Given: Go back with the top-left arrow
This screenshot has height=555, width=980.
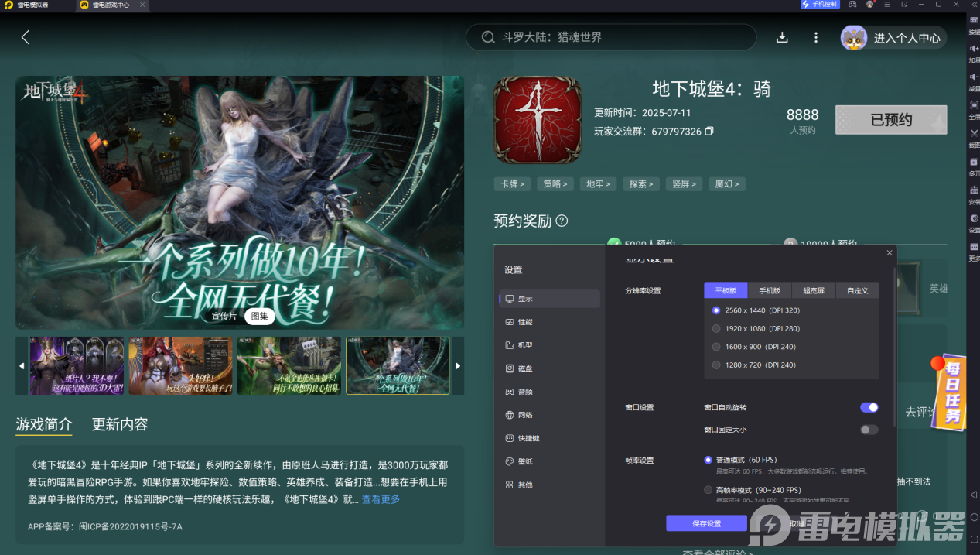Looking at the screenshot, I should [25, 37].
